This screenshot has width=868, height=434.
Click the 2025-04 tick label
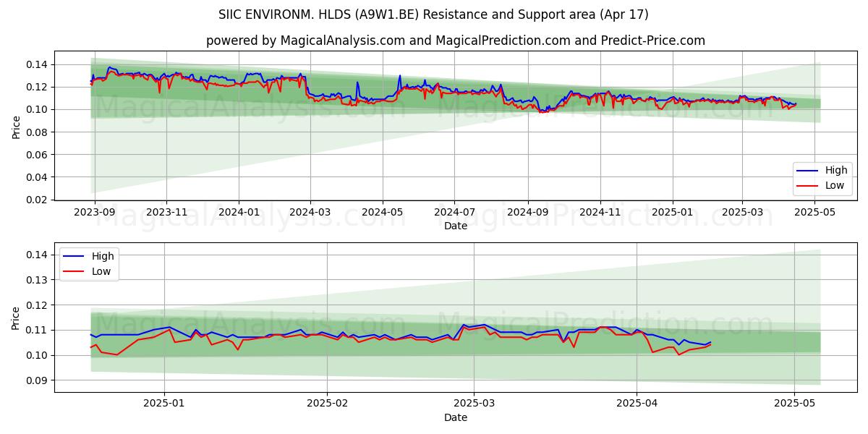637,404
